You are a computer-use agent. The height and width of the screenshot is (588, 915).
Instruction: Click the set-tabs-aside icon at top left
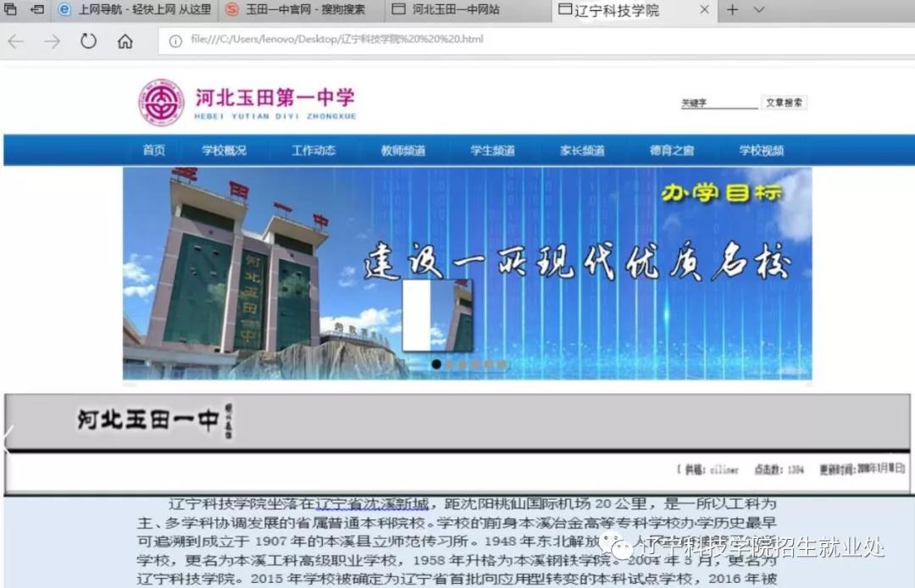point(37,10)
